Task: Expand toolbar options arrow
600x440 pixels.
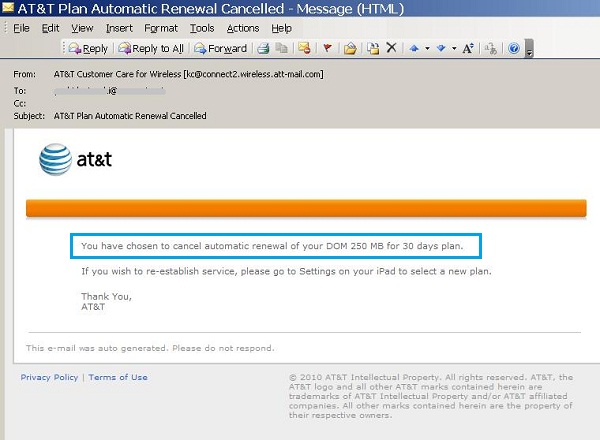Action: click(x=529, y=49)
